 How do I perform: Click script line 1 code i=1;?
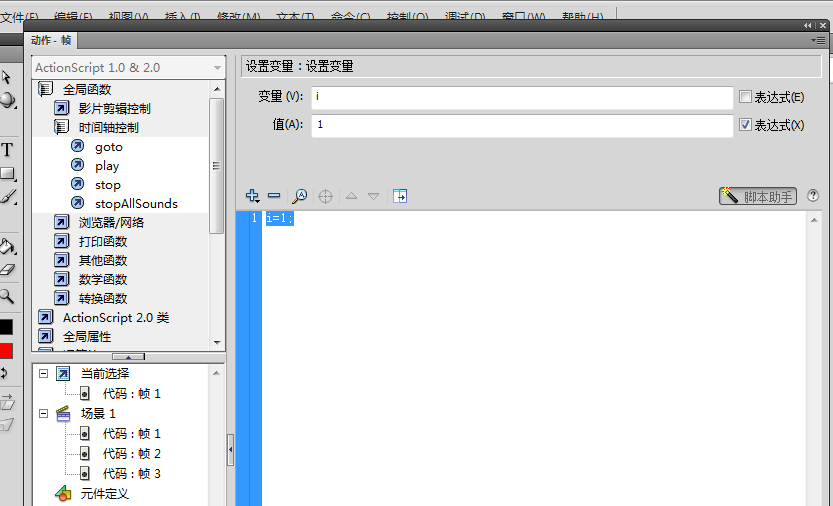(279, 218)
